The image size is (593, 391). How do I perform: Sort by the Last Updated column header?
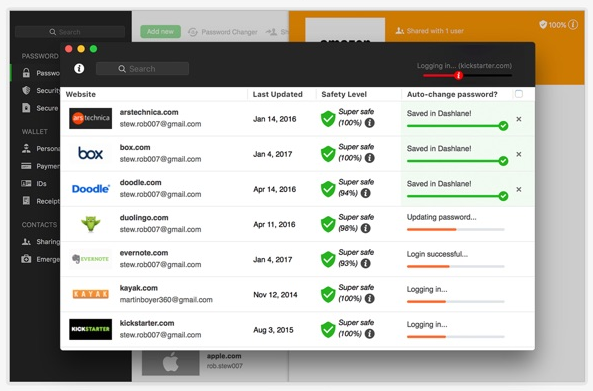click(278, 94)
